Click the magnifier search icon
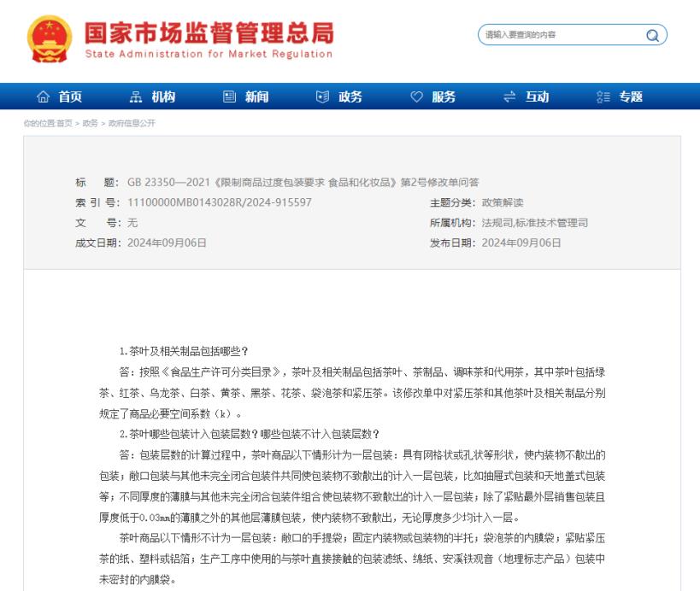 pyautogui.click(x=653, y=35)
